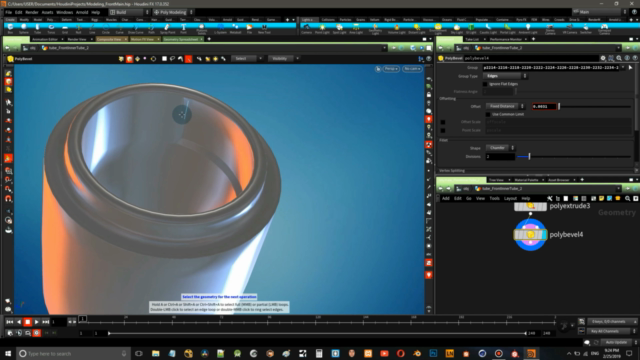Click the timeline Stop button

pos(27,322)
